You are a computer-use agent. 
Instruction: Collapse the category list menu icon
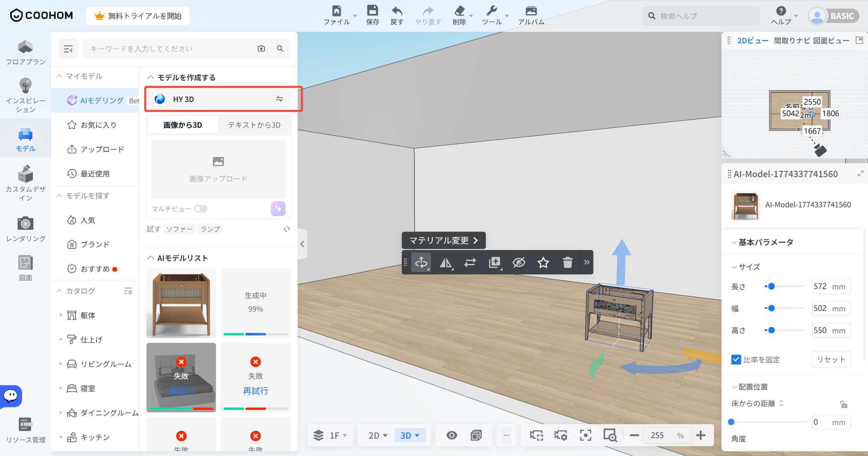click(x=68, y=49)
